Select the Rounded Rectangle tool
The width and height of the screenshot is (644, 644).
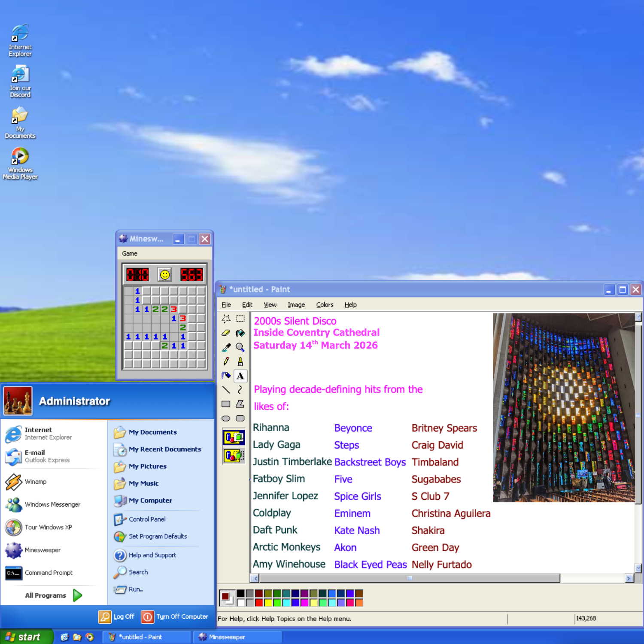click(240, 418)
